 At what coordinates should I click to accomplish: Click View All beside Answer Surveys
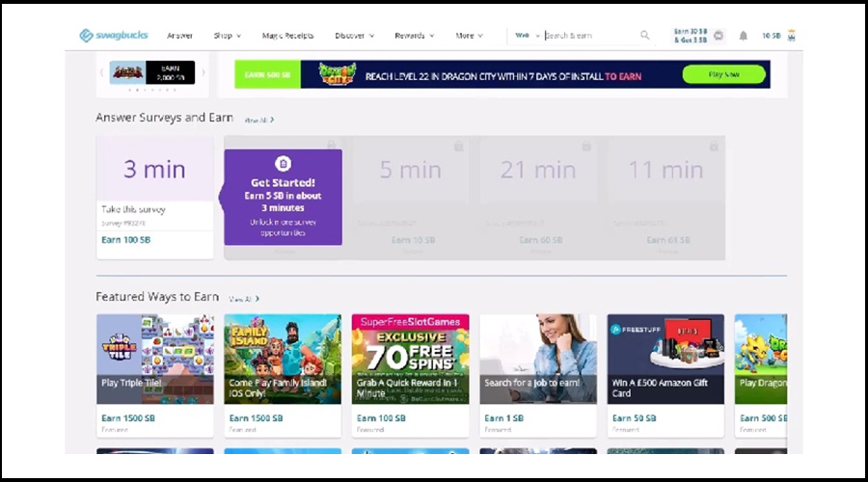258,120
